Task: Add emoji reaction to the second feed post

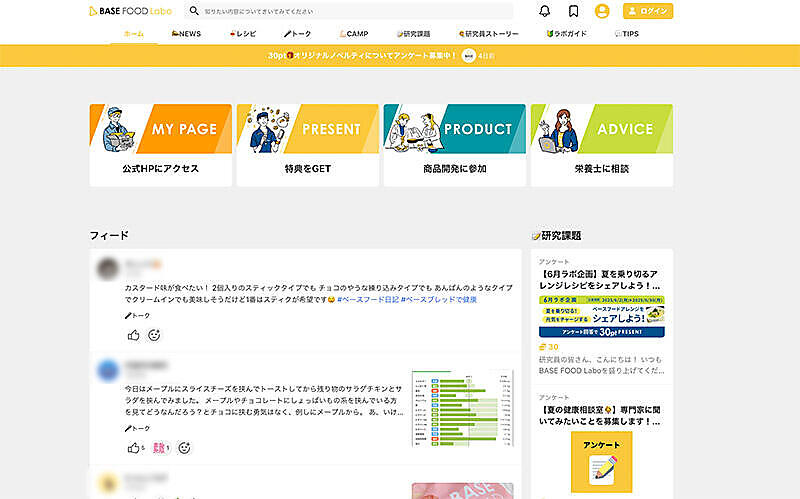Action: pyautogui.click(x=184, y=448)
